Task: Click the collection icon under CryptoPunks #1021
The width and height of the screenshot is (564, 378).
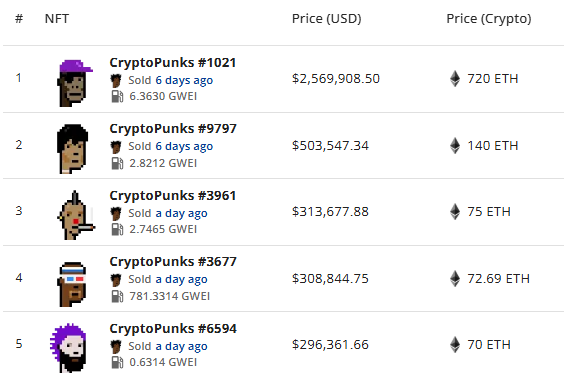Action: coord(116,81)
